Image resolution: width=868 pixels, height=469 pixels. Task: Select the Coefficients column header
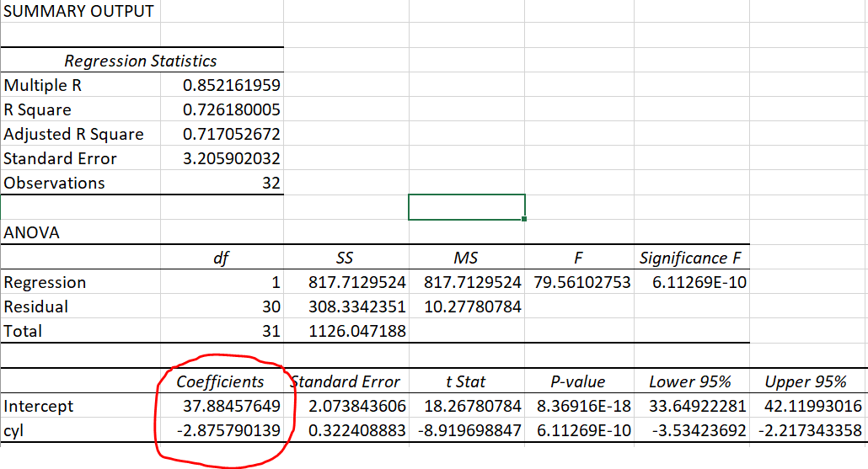pos(220,381)
